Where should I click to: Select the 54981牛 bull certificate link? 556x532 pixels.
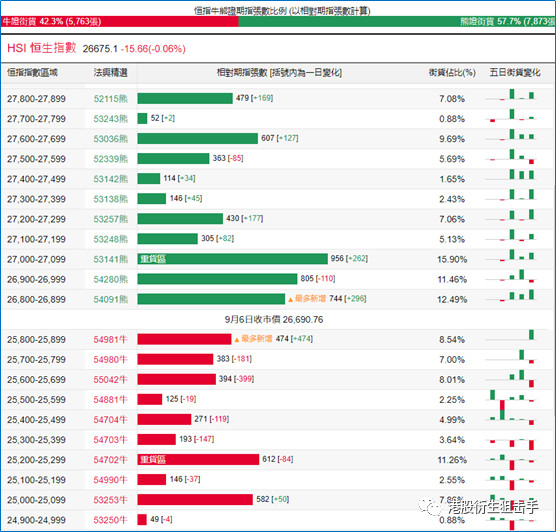click(110, 340)
